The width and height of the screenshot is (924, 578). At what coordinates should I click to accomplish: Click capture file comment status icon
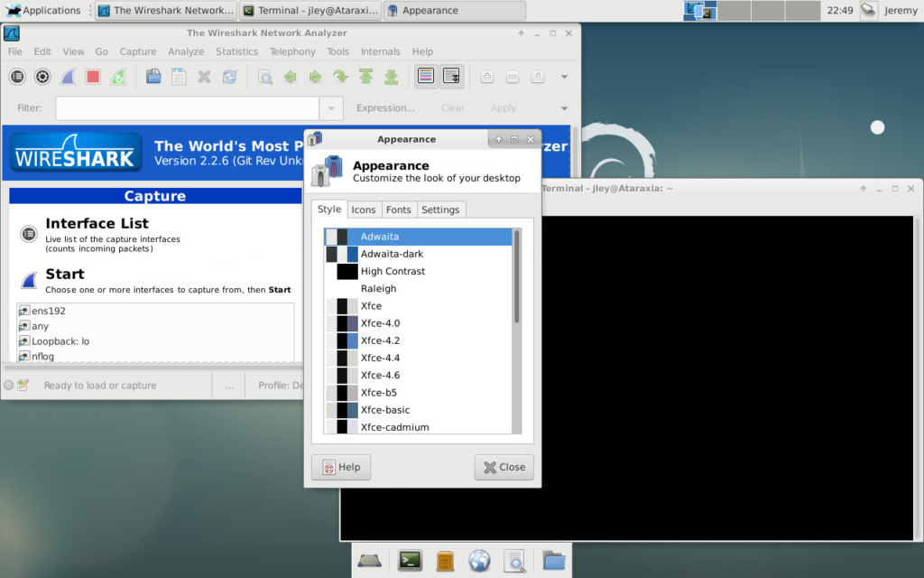(x=23, y=385)
